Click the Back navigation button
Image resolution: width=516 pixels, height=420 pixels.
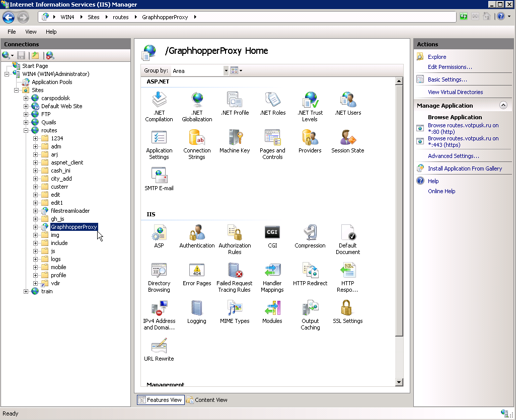point(9,17)
